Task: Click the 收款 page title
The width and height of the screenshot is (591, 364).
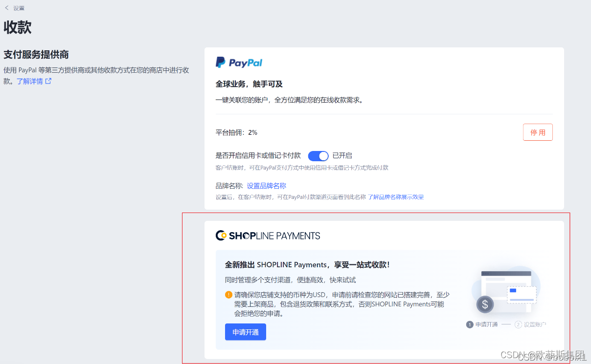Action: tap(18, 27)
